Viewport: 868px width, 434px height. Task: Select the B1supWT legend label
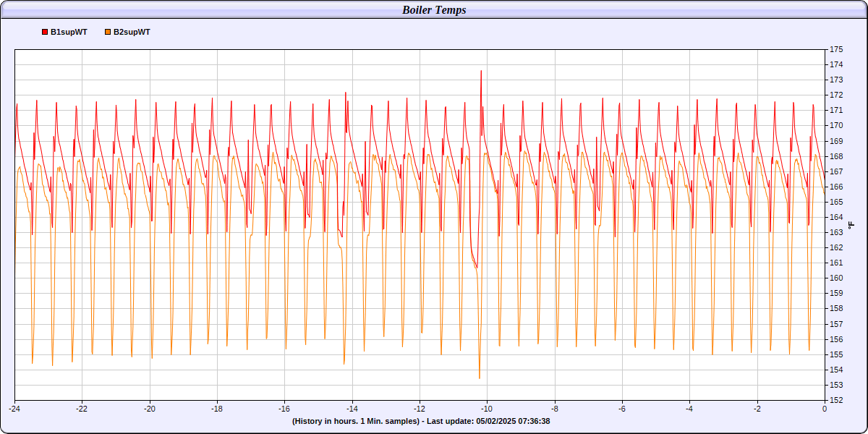tap(69, 33)
